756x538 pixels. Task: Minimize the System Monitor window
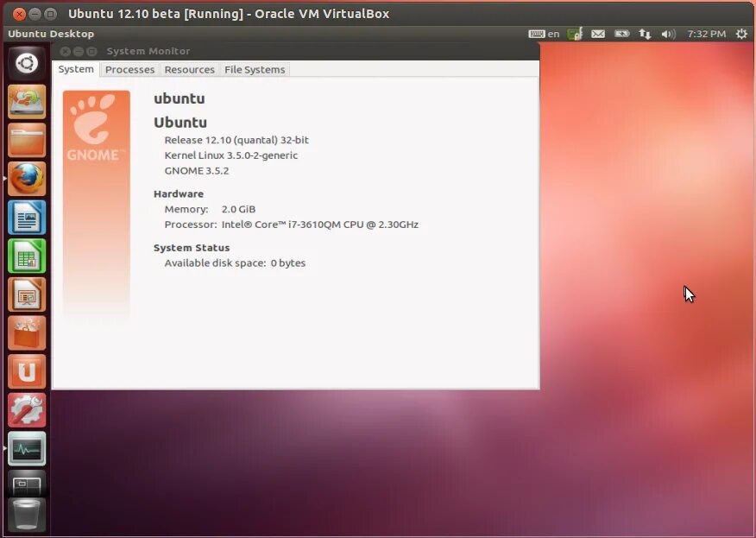click(79, 51)
